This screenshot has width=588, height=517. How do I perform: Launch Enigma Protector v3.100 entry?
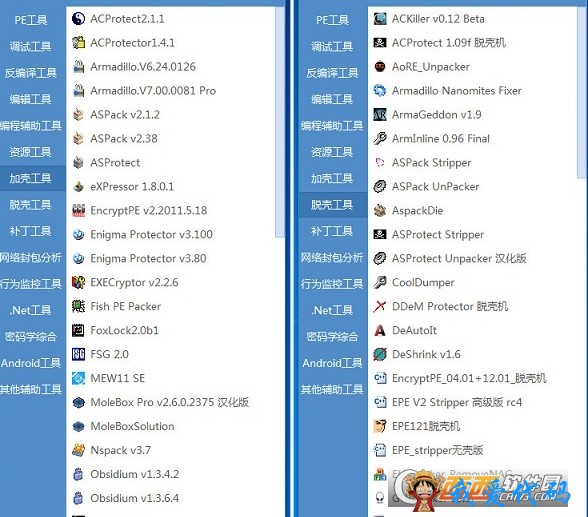coord(152,235)
